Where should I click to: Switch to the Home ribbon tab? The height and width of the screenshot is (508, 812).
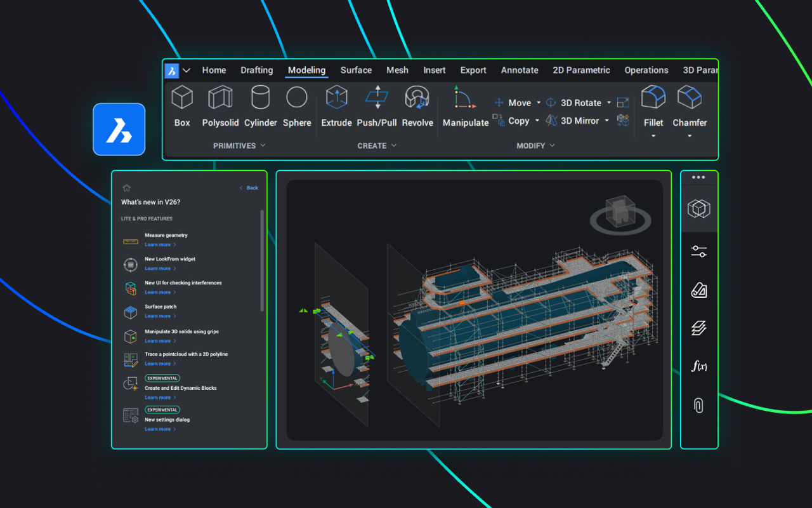point(214,70)
